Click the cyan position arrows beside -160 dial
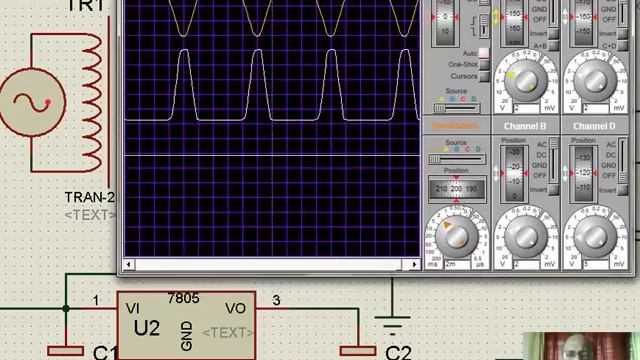 tap(566, 17)
